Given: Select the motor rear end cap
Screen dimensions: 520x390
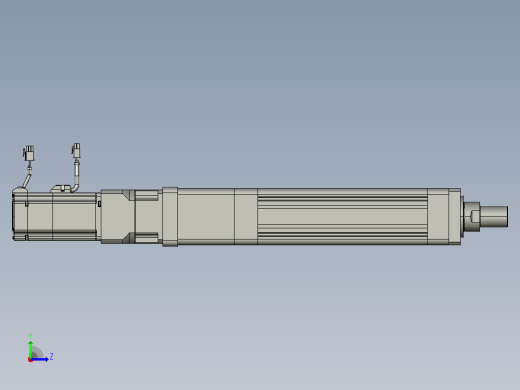Looking at the screenshot, I should (20, 215).
